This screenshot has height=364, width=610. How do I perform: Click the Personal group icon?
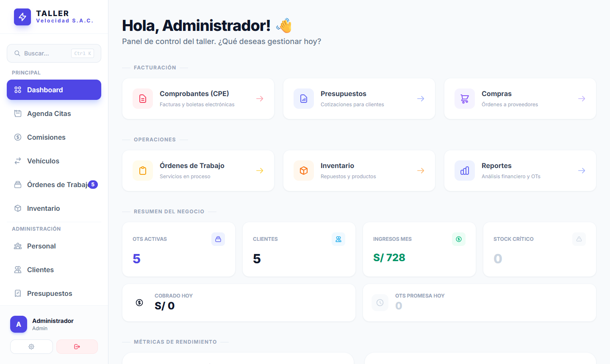[x=18, y=246]
